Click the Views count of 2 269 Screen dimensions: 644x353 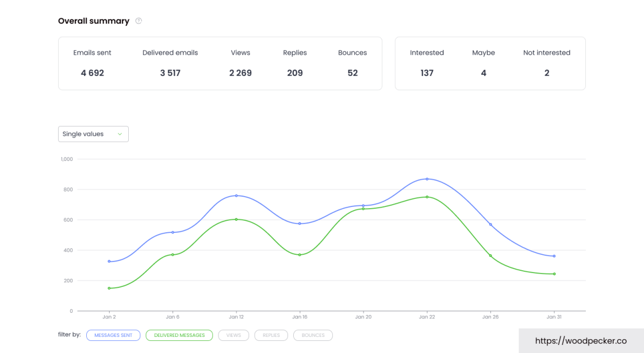(x=240, y=73)
